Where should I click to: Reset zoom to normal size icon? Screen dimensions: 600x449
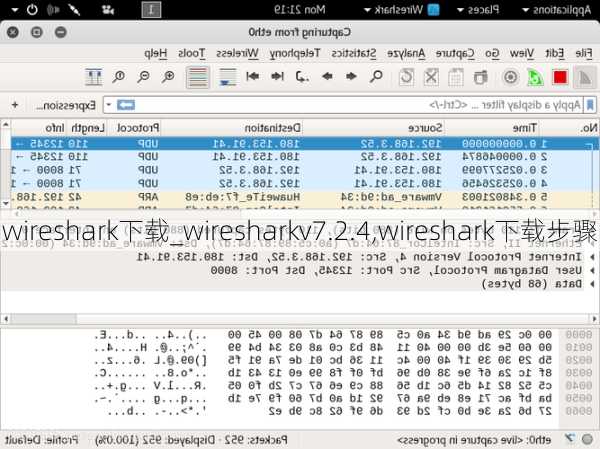(x=119, y=77)
